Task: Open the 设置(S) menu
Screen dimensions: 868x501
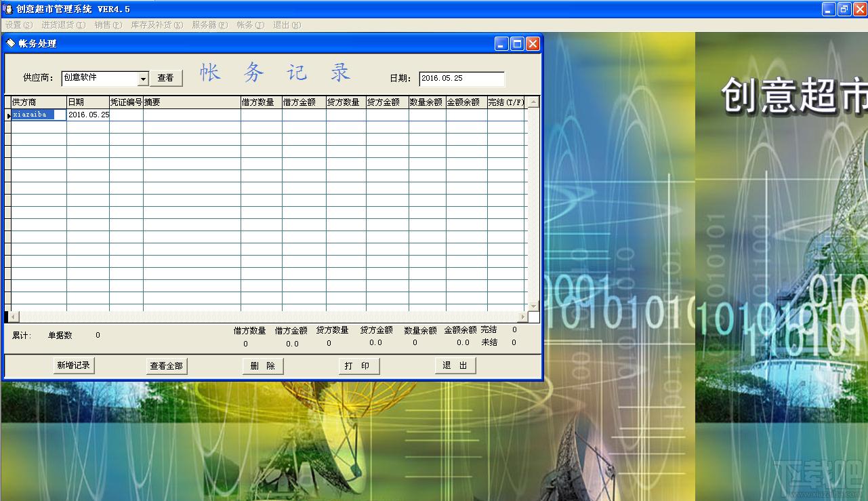Action: (18, 25)
